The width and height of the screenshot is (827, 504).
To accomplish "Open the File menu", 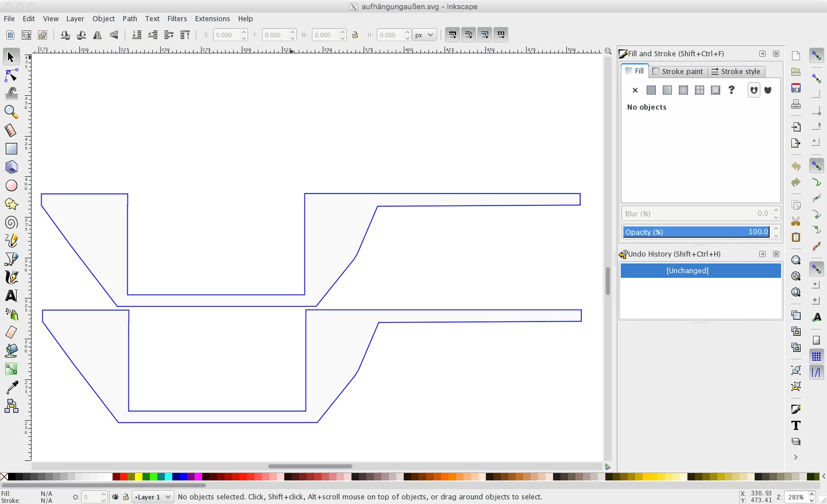I will coord(9,19).
